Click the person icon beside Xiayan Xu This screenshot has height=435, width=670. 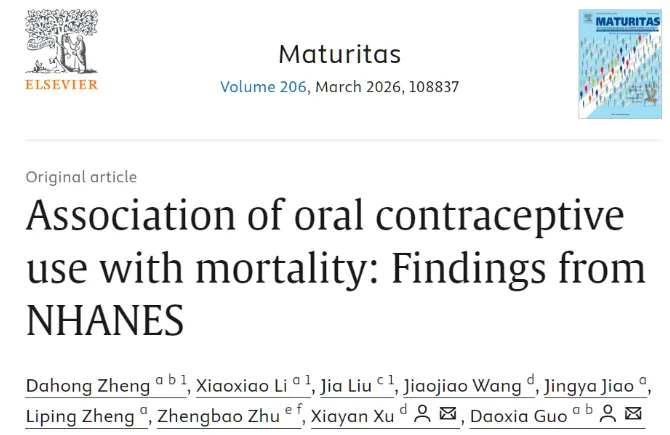click(x=422, y=414)
